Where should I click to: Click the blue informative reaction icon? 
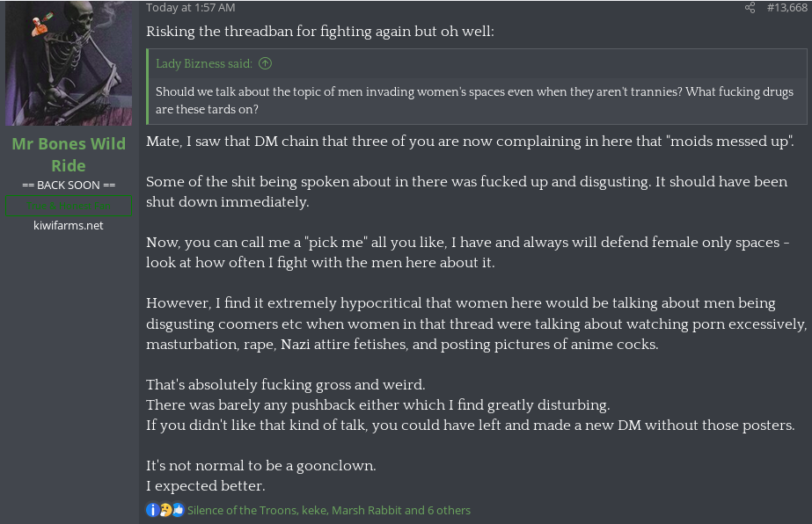[152, 510]
